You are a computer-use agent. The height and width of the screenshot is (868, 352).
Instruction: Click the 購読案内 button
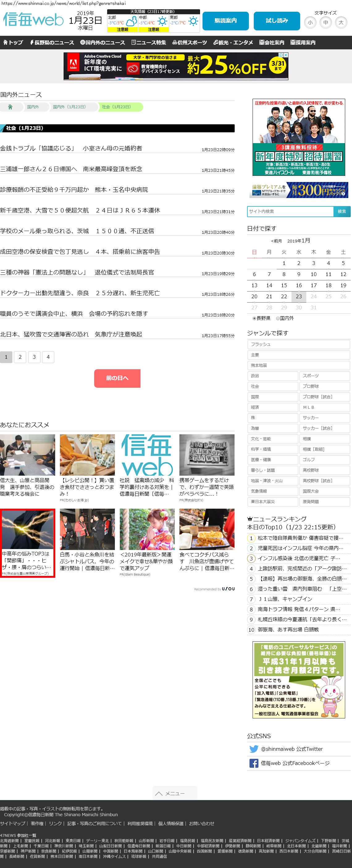point(226,21)
